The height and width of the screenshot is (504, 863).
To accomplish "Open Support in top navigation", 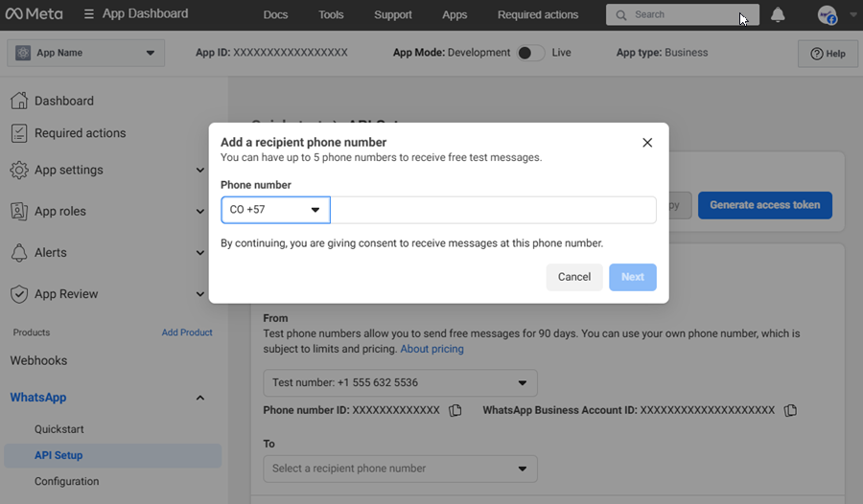I will 393,15.
